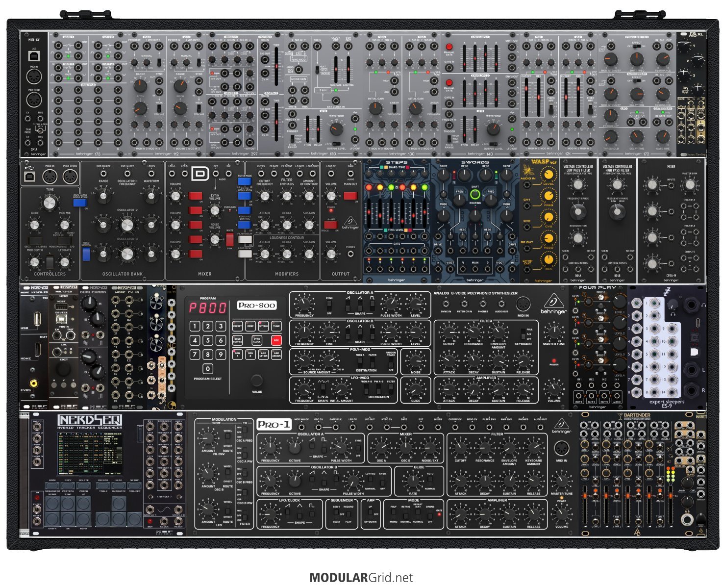Tap the Stop pad on NerdSeq
This screenshot has width=723, height=588.
67,504
